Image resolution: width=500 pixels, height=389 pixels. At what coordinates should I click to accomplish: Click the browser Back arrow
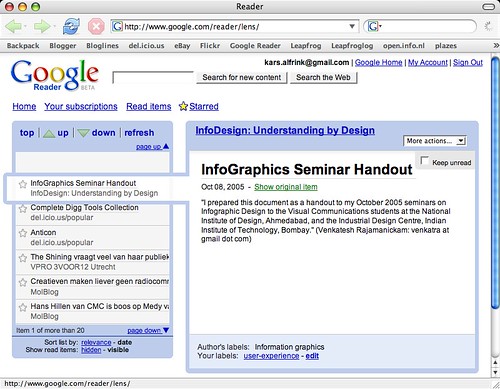tap(13, 26)
